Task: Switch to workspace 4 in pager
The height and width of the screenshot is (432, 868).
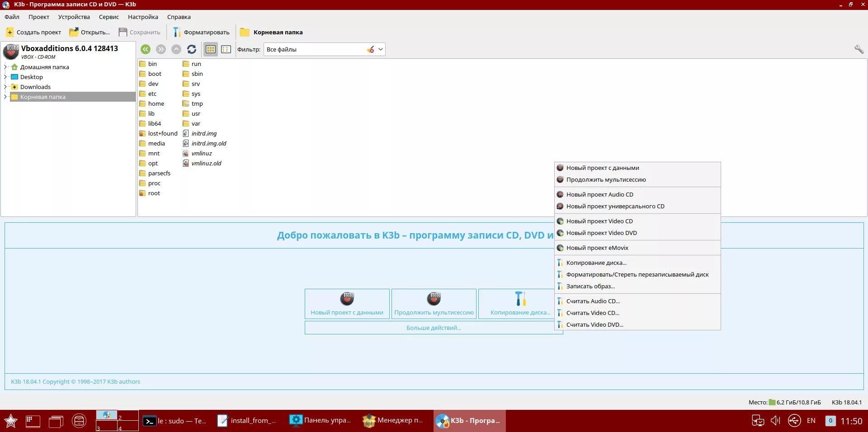Action: 128,426
